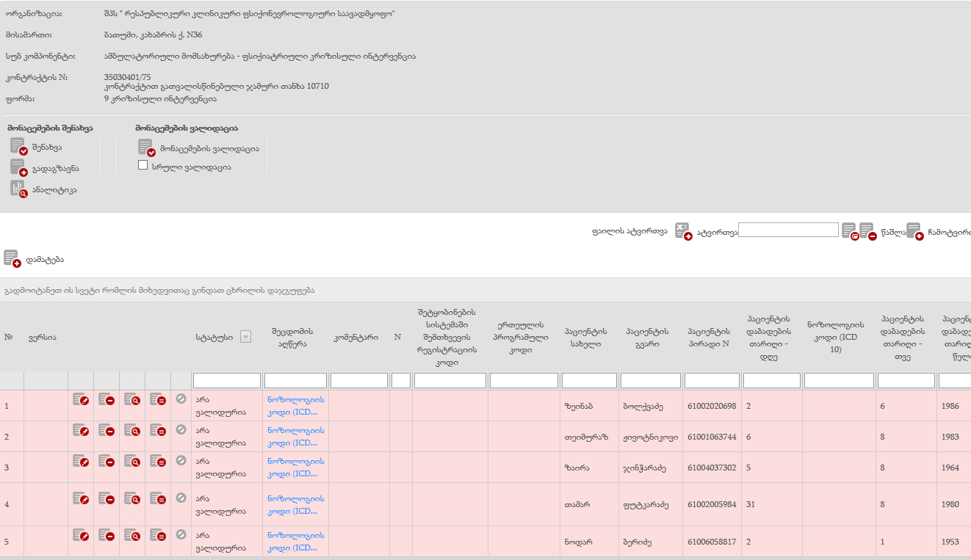This screenshot has width=971, height=560.
Task: Click the მონაცემების ვალიდაცია validation icon
Action: [x=146, y=148]
